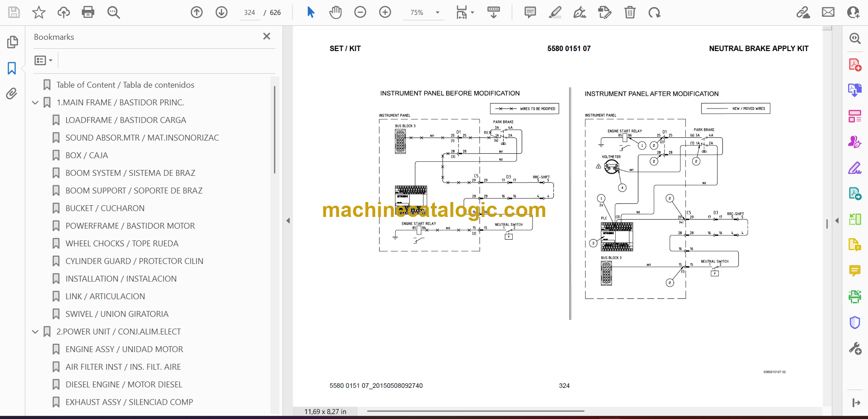Open the search tools magnifier in right pane
The width and height of the screenshot is (868, 419).
[855, 38]
